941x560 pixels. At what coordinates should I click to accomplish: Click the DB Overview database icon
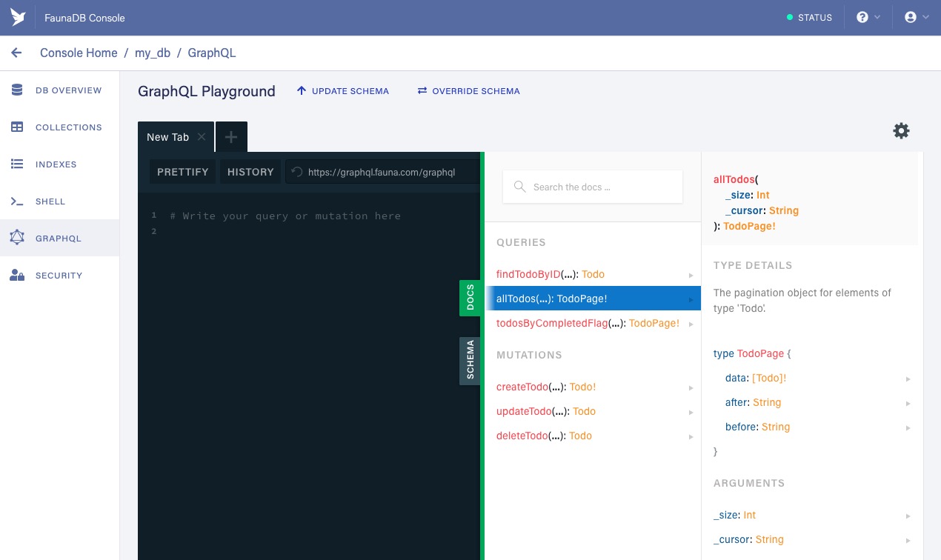[x=17, y=90]
